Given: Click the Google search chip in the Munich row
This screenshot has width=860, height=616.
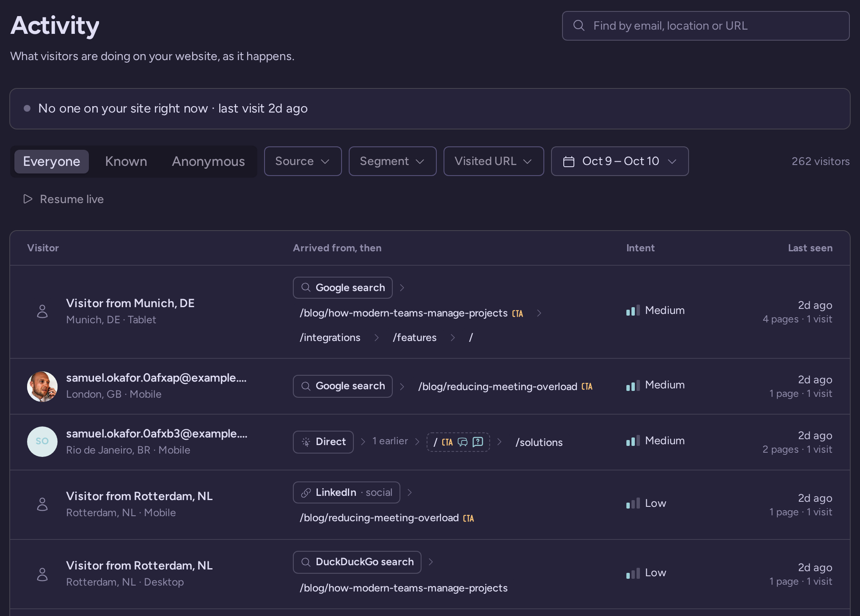Looking at the screenshot, I should [x=343, y=288].
